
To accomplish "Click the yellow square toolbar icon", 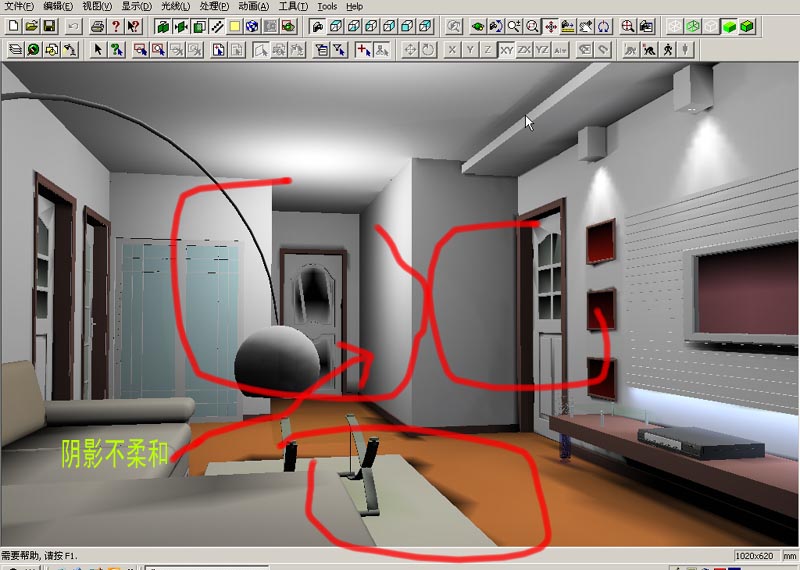I will pyautogui.click(x=235, y=26).
